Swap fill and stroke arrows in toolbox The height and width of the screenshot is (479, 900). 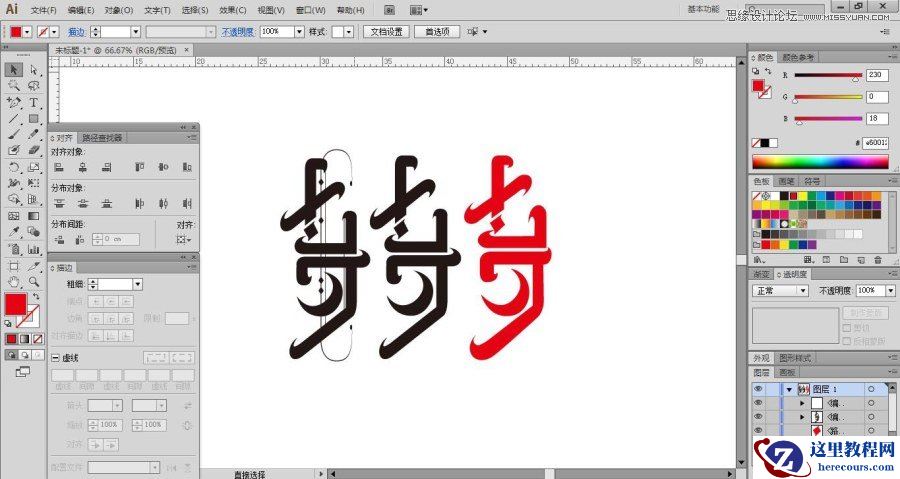tap(36, 296)
